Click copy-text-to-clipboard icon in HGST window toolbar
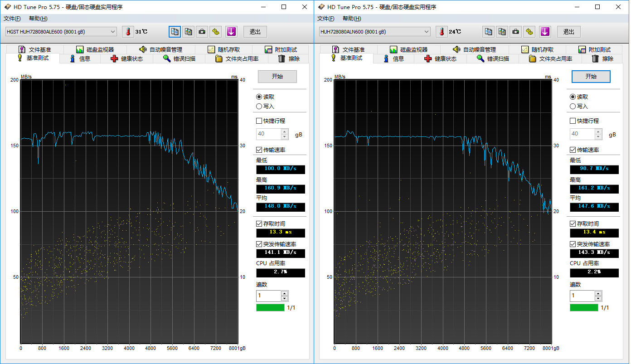631x364 pixels. coord(175,32)
